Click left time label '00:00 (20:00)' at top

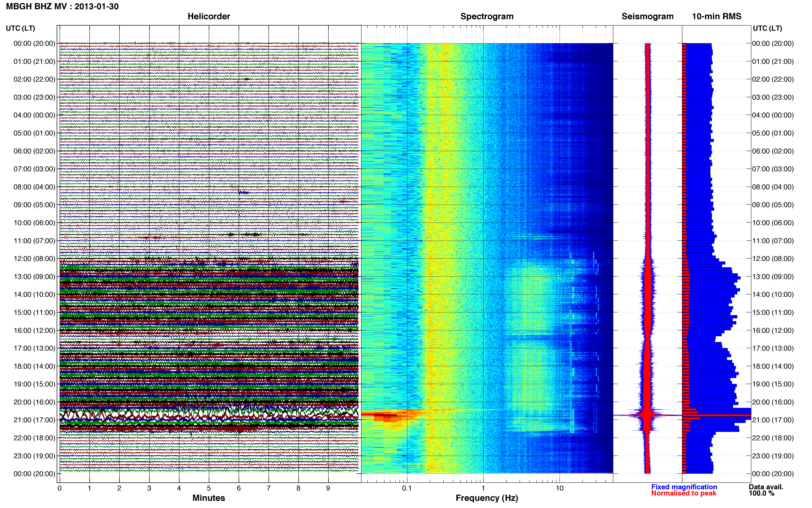coord(34,43)
